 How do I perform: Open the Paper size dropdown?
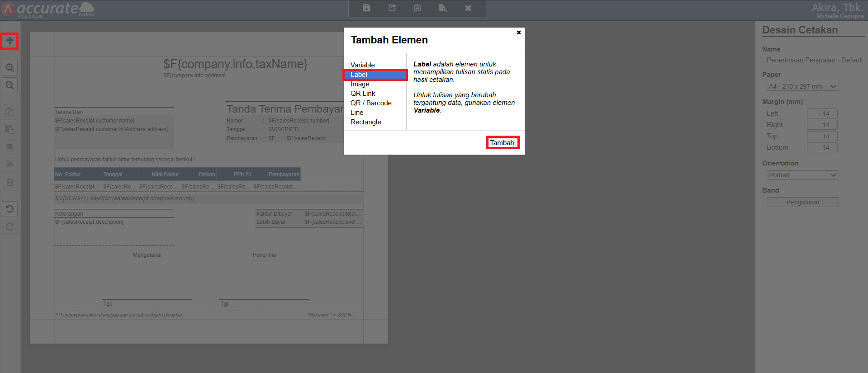pyautogui.click(x=802, y=86)
